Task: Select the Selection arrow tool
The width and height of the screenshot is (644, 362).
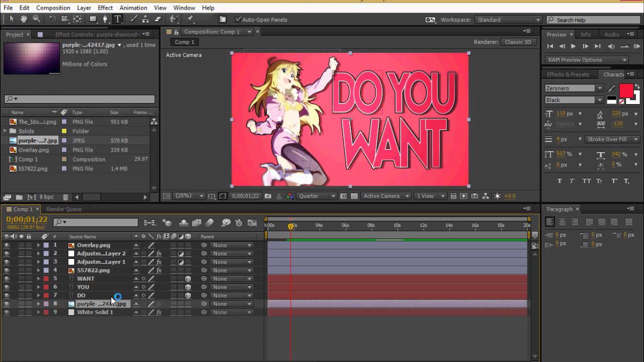Action: tap(12, 19)
